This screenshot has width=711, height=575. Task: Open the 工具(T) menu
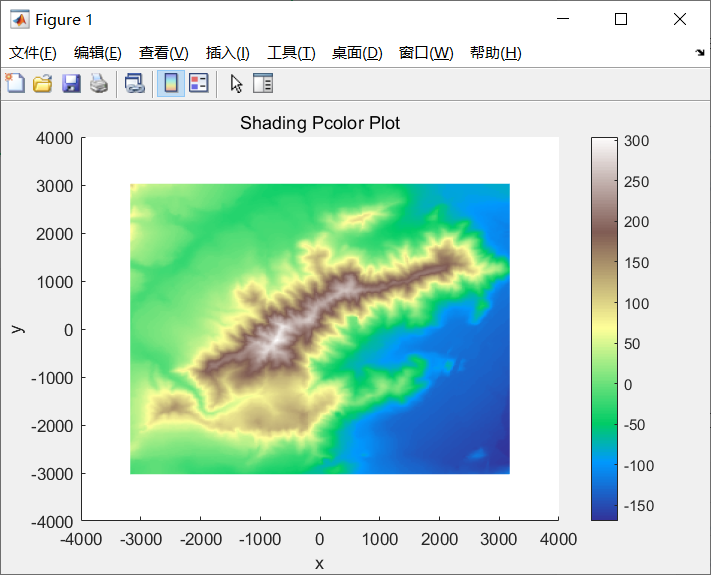[291, 53]
